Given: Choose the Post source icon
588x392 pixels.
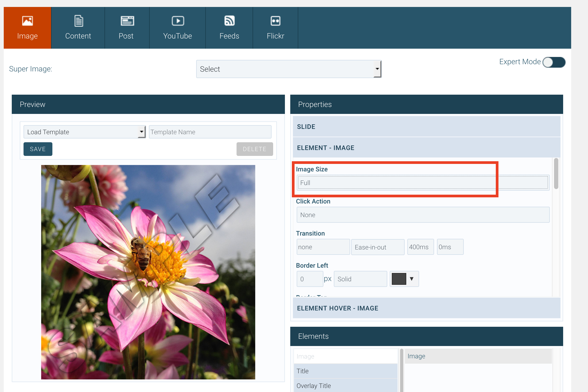Looking at the screenshot, I should coord(127,21).
